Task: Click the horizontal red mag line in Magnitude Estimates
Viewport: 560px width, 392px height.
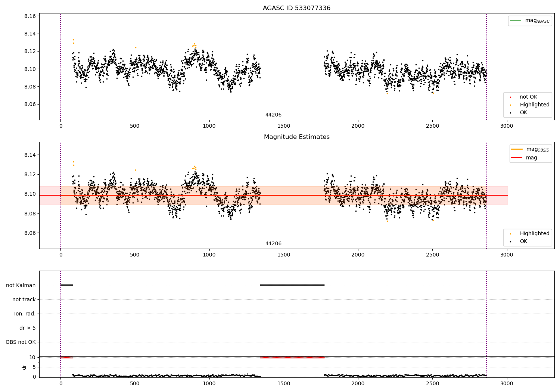Action: point(274,195)
